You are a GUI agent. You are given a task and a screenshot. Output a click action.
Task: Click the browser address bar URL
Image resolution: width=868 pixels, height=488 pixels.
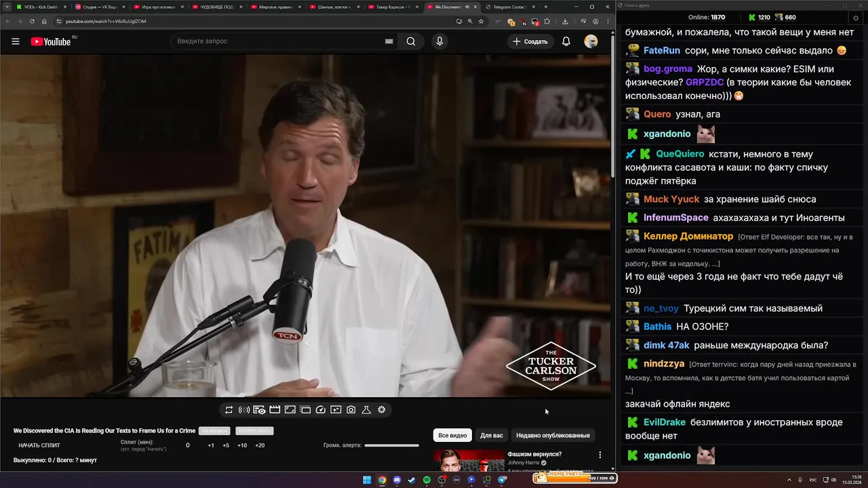click(106, 21)
